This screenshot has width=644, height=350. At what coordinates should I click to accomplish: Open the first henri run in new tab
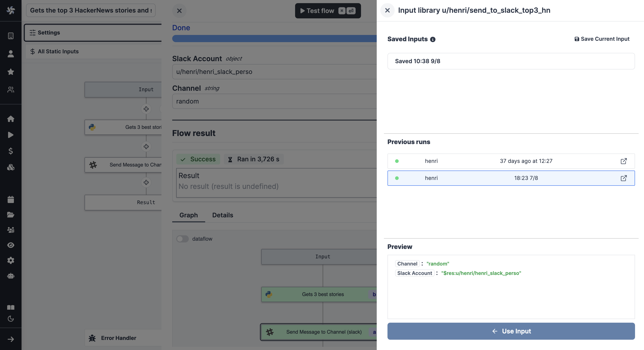(x=624, y=161)
